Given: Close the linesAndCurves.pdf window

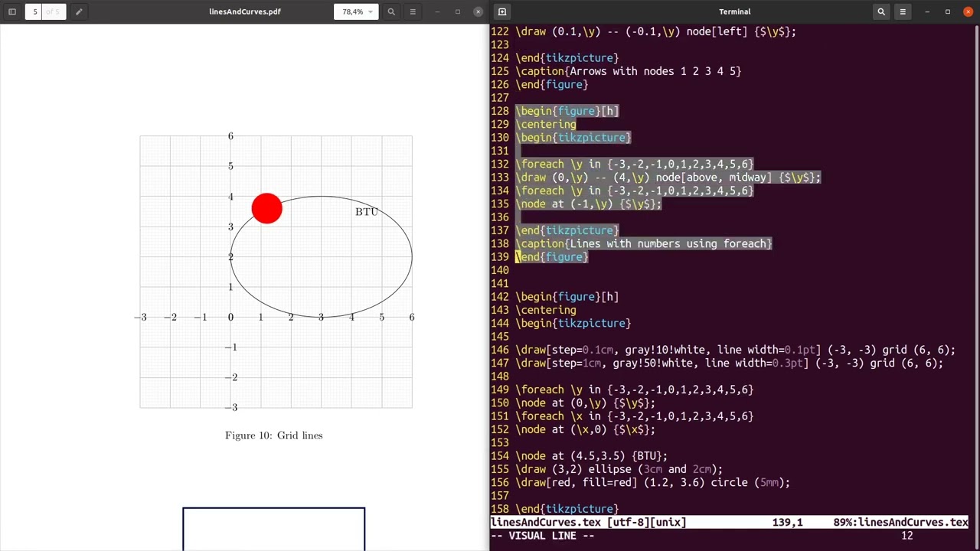Looking at the screenshot, I should click(x=479, y=11).
